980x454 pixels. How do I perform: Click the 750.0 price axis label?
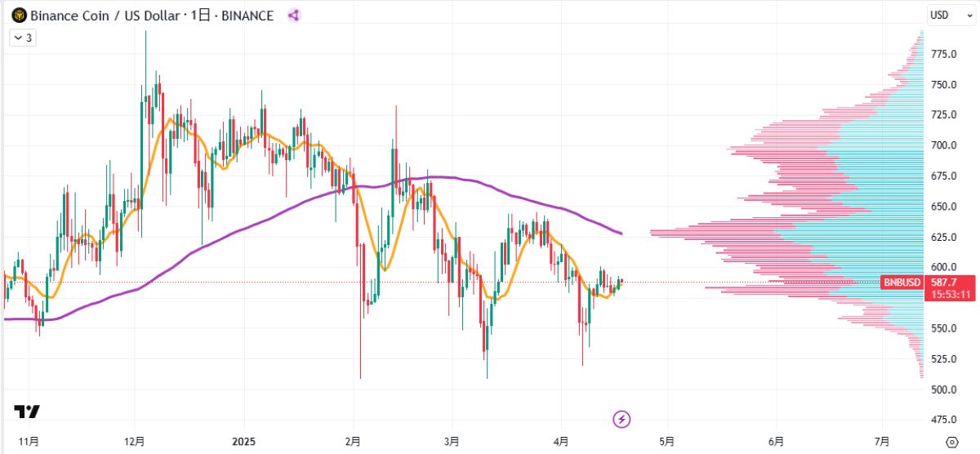tap(944, 85)
